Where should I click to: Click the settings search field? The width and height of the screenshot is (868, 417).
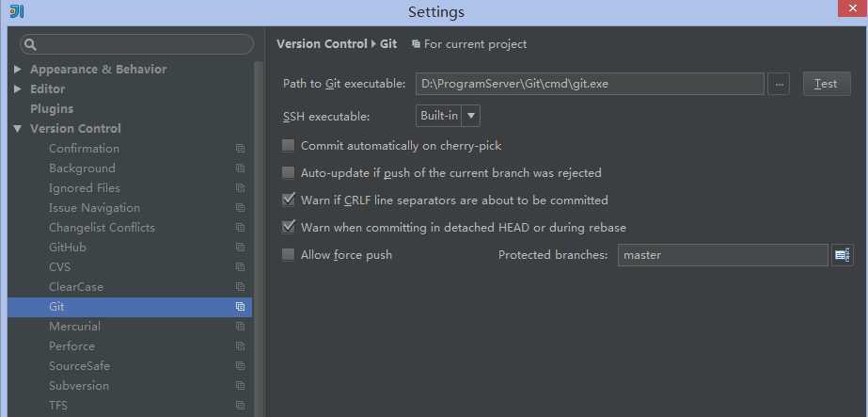pos(141,44)
